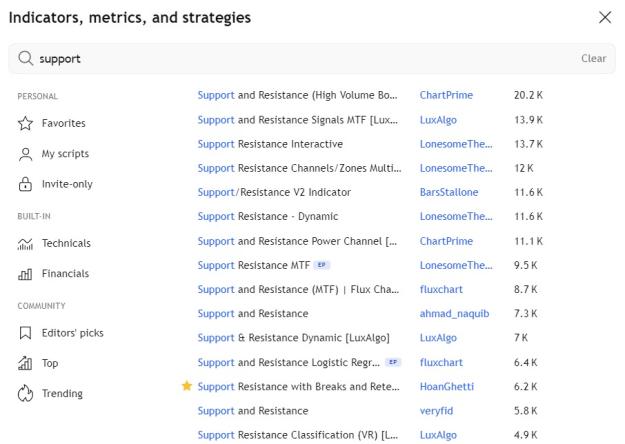Open Favorites star icon in sidebar
This screenshot has height=444, width=625.
tap(26, 123)
